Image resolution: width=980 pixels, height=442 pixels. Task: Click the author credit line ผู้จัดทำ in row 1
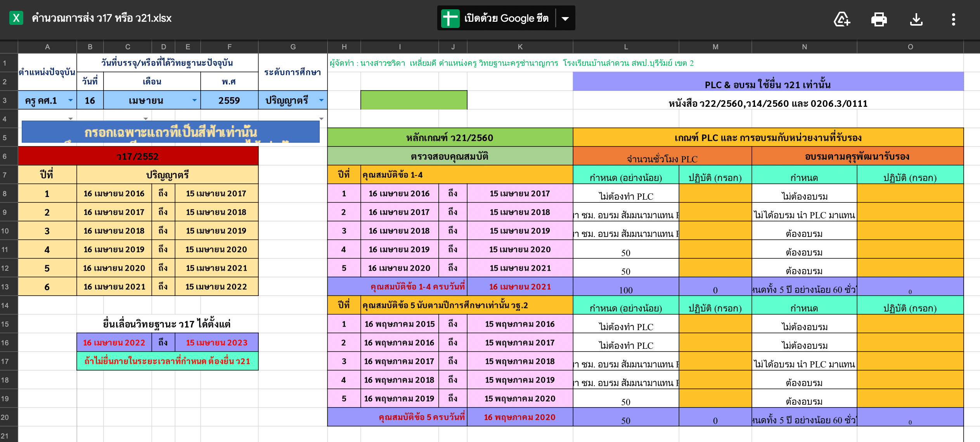(511, 63)
